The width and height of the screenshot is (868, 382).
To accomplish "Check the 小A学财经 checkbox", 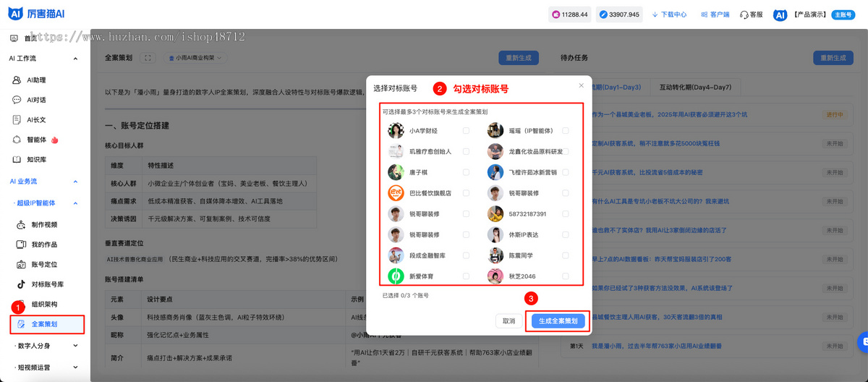I will [466, 131].
